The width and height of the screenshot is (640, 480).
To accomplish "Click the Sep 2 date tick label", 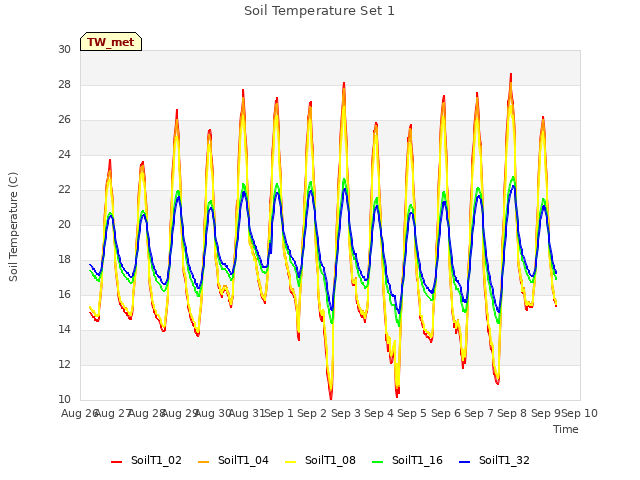I will coord(312,413).
